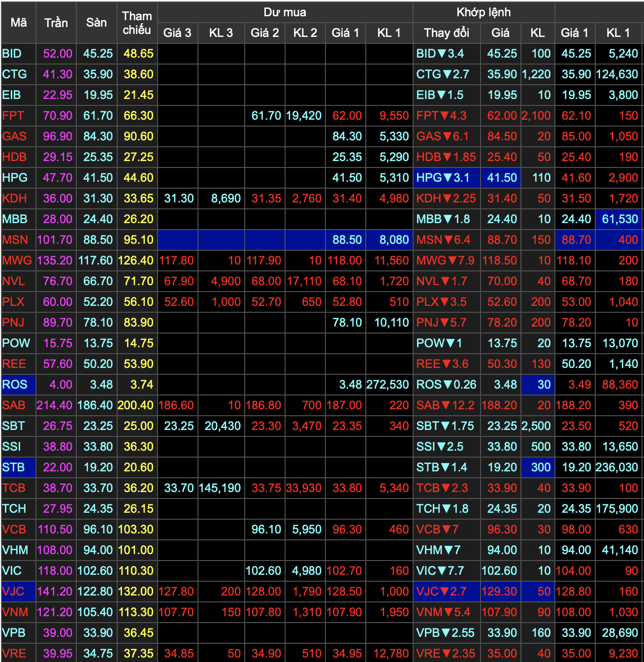The width and height of the screenshot is (644, 662).
Task: Click the Thay đổi column header
Action: [447, 33]
